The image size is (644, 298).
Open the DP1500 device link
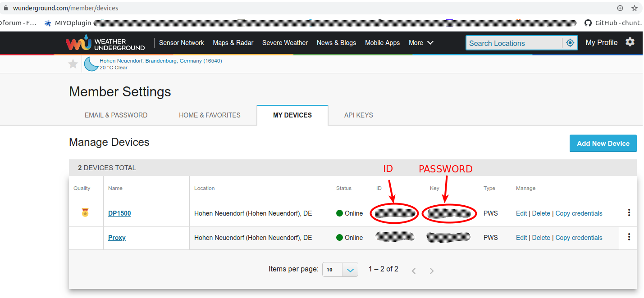(119, 213)
